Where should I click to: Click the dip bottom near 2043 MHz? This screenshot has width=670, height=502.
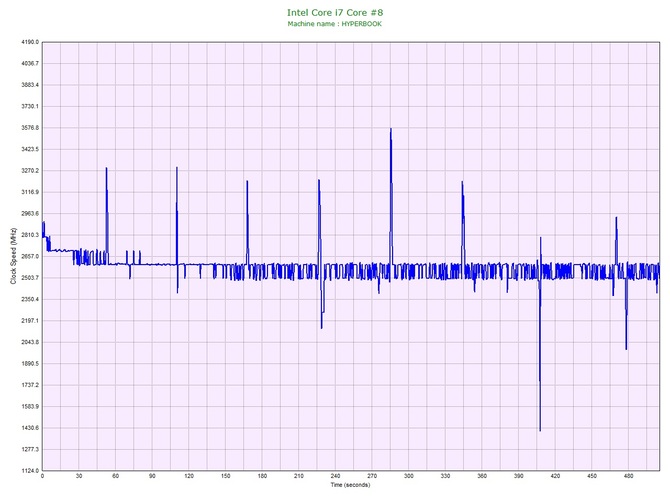click(626, 349)
